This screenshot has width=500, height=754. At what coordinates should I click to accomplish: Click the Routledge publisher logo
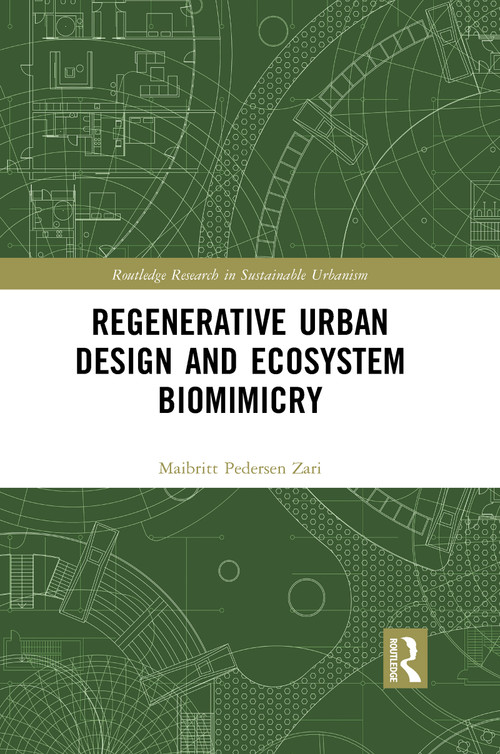pos(405,658)
